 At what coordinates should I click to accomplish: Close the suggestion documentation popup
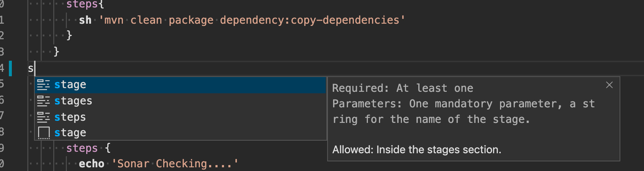(609, 85)
